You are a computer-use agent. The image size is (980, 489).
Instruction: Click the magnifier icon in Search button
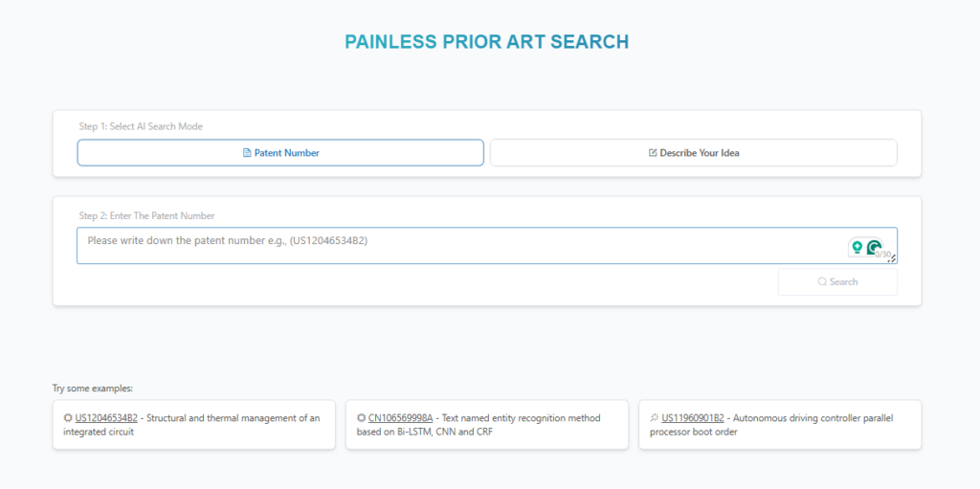pos(822,282)
